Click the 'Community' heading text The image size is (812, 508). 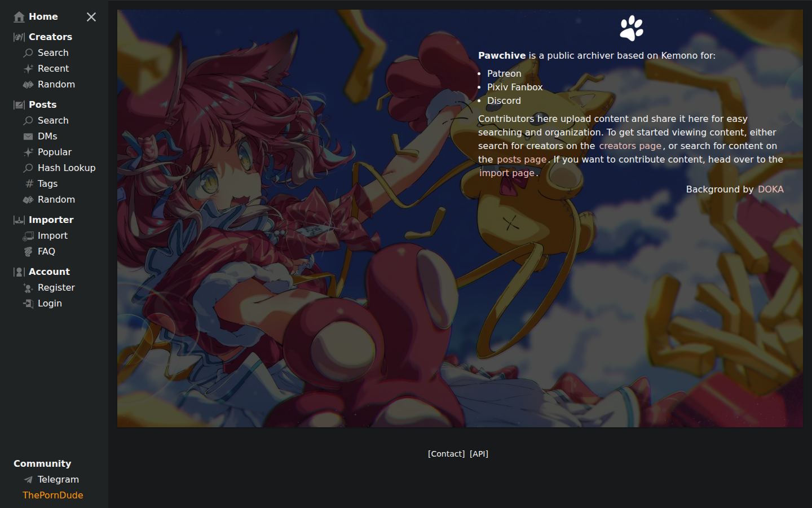coord(42,464)
